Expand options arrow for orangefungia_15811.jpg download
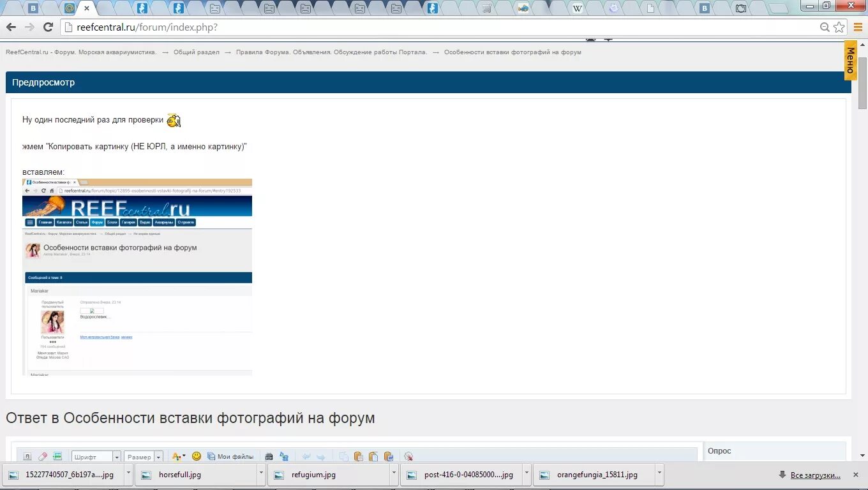The height and width of the screenshot is (490, 868). coord(659,475)
